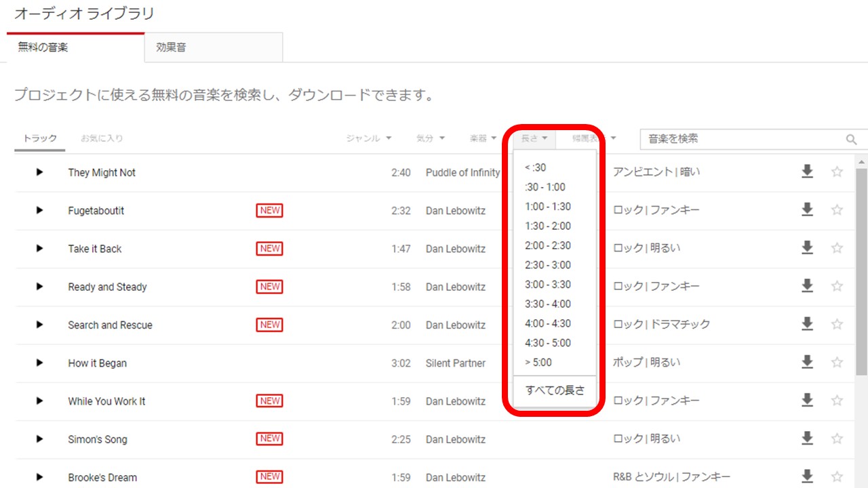Image resolution: width=868 pixels, height=488 pixels.
Task: Click the vertical scrollbar of the track list
Action: [862, 271]
